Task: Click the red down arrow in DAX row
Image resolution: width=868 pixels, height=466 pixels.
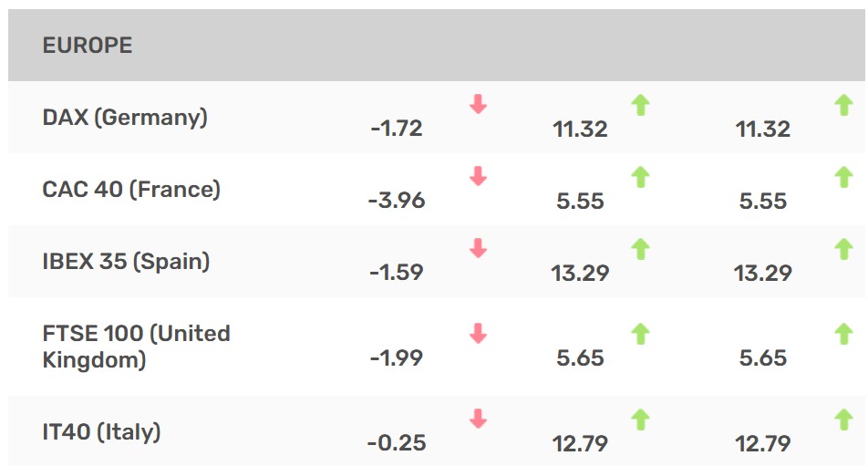Action: point(479,104)
